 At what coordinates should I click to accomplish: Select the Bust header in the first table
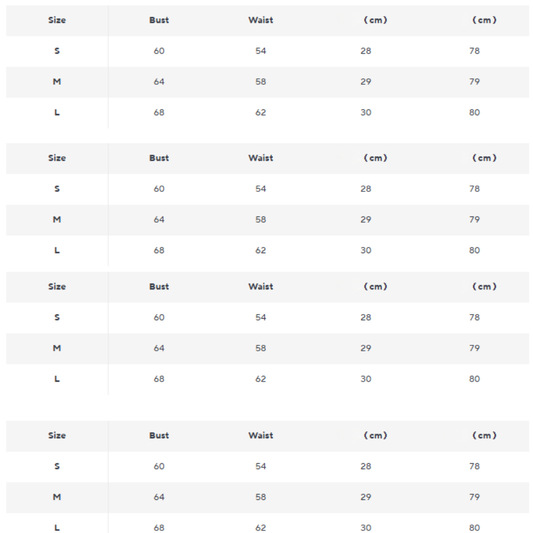(159, 20)
